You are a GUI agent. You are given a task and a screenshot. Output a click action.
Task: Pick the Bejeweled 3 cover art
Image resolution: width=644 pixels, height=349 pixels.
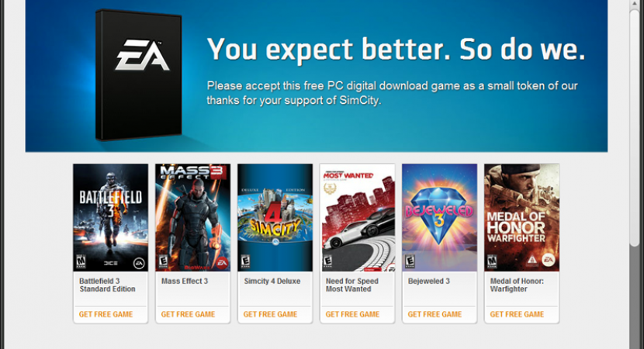[439, 218]
